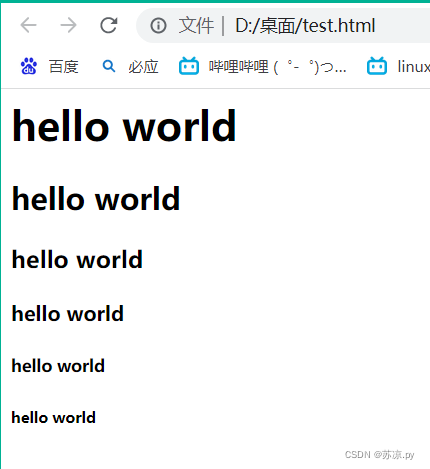
Task: Click the 文件 label in the address bar
Action: pyautogui.click(x=196, y=26)
